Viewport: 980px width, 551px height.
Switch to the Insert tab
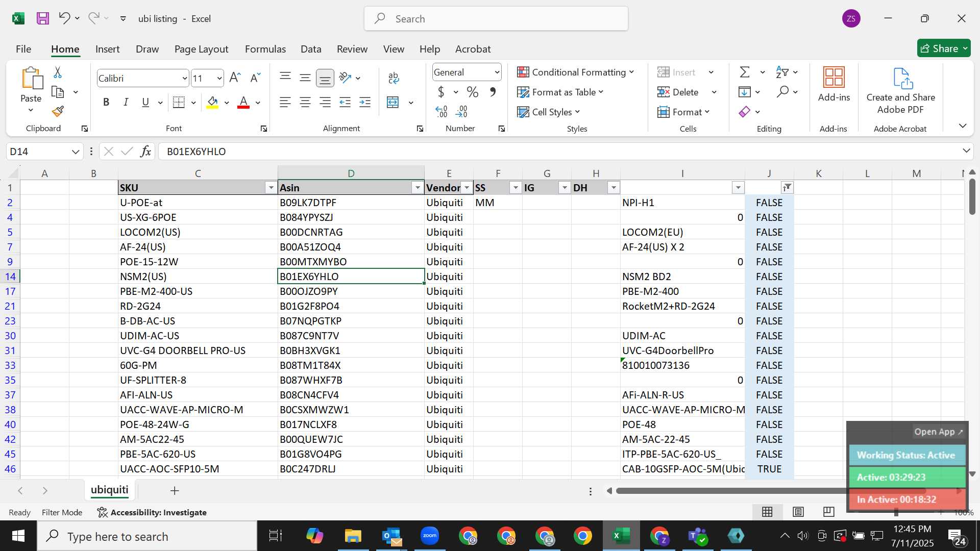click(x=107, y=49)
